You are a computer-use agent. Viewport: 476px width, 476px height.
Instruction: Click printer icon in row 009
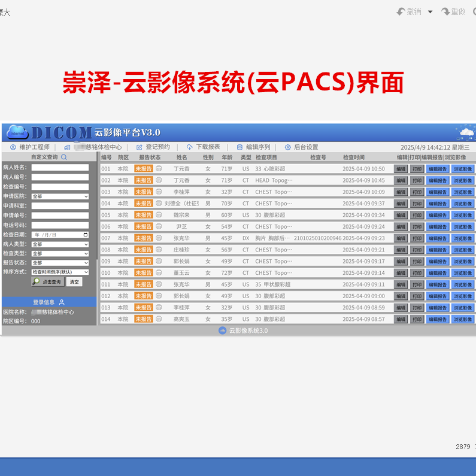pyautogui.click(x=159, y=261)
